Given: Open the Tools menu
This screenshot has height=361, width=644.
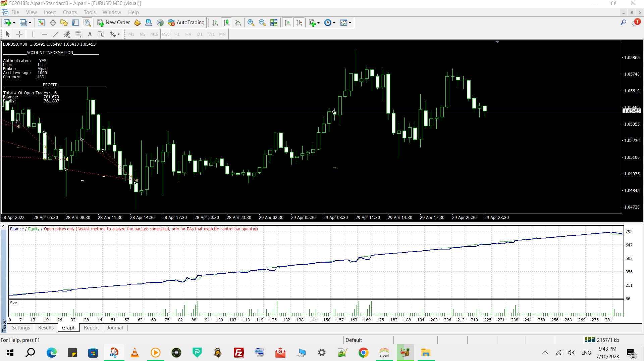Looking at the screenshot, I should click(x=90, y=12).
